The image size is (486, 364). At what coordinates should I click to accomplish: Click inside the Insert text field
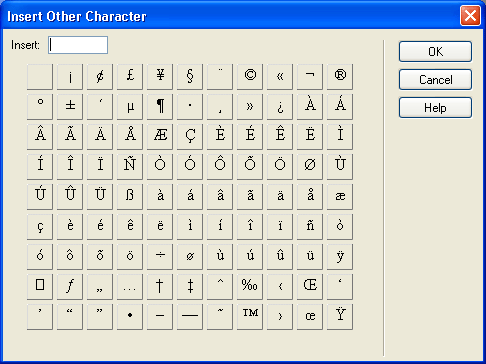(x=78, y=45)
